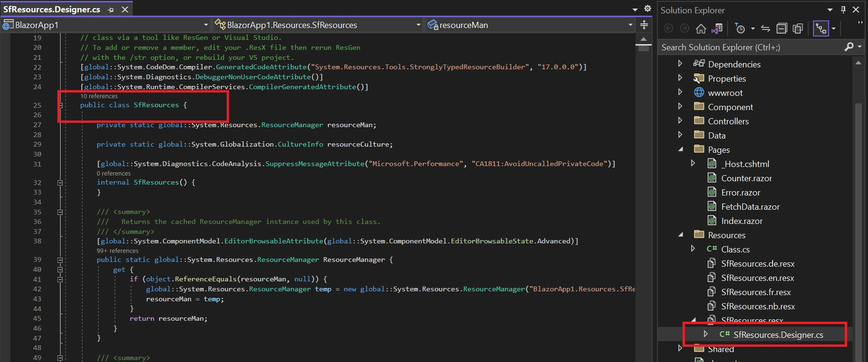Collapse the SfResources constructor at line 32

tap(60, 183)
